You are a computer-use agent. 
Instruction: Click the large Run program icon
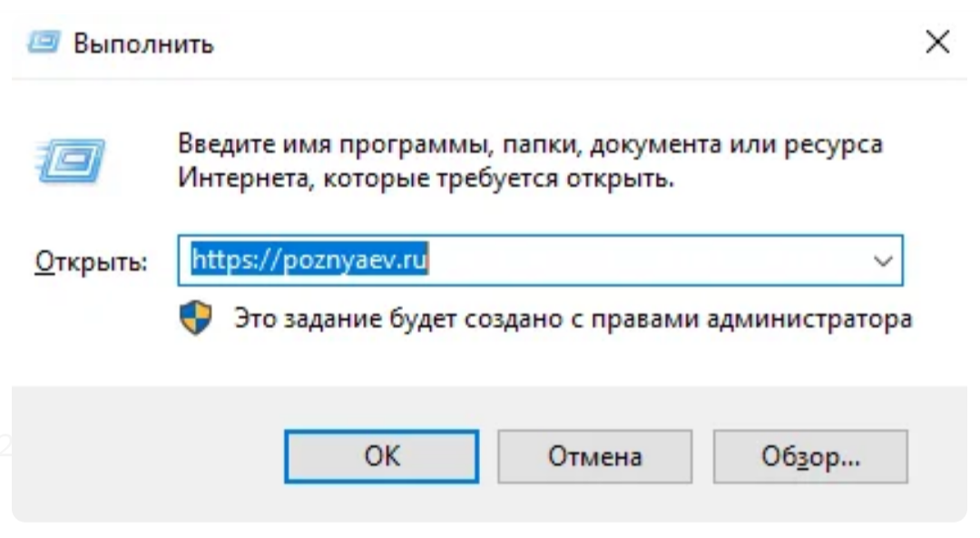72,161
